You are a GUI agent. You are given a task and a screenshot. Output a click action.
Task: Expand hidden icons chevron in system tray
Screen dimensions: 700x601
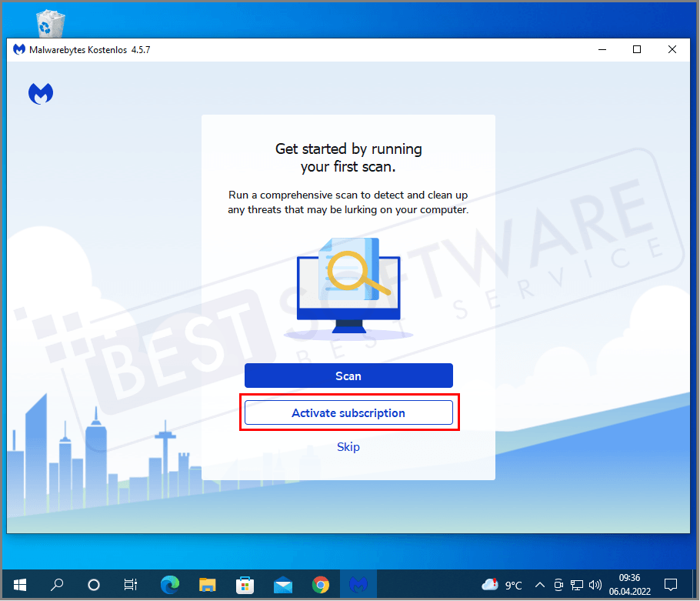540,585
